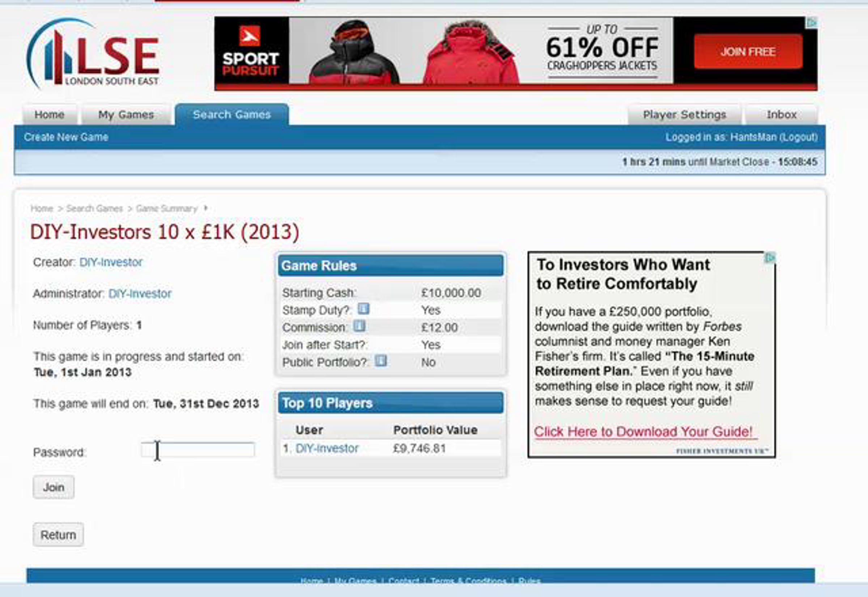Click the Create New Game link
Screen dimensions: 868x597
point(66,137)
